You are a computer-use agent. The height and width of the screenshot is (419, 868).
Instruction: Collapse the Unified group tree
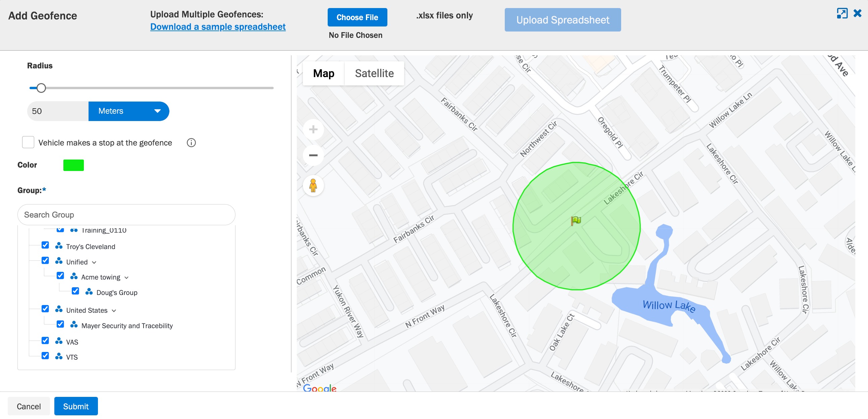point(94,263)
